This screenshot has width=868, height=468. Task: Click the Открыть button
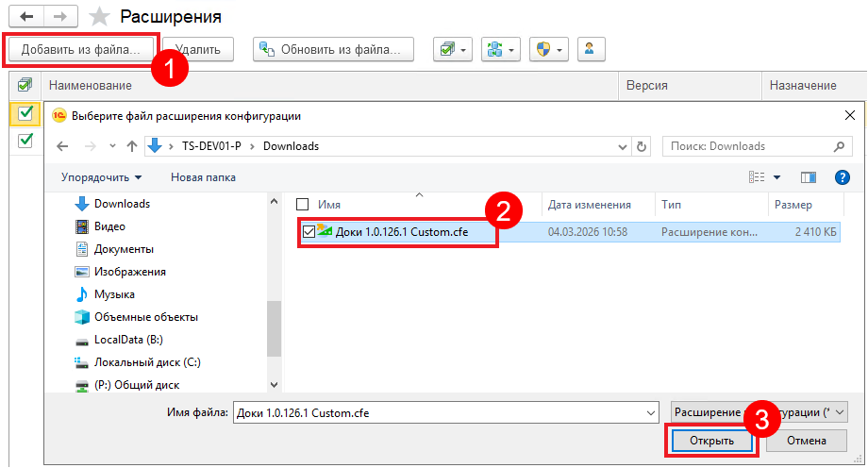(712, 441)
